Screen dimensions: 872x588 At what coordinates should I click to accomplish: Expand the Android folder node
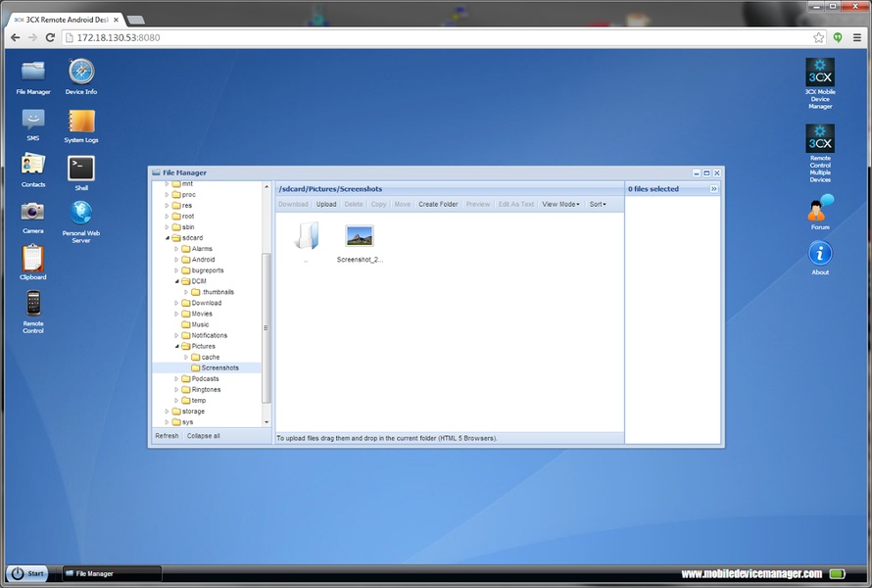tap(176, 260)
